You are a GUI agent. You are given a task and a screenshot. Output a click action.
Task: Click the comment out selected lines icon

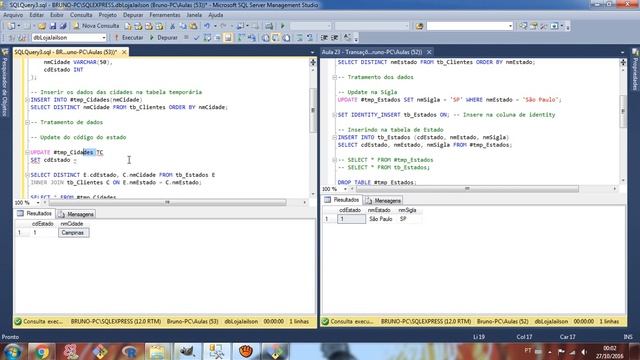click(x=300, y=38)
